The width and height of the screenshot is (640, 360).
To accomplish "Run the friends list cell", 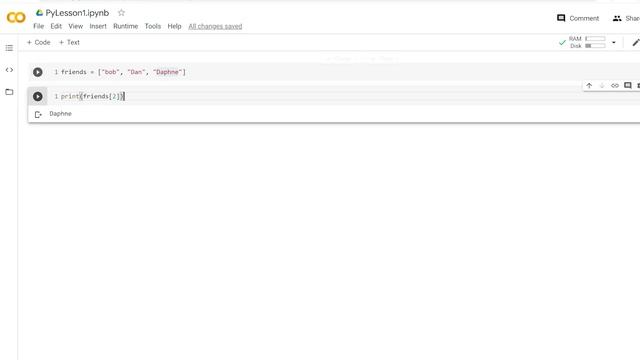I will [x=38, y=72].
